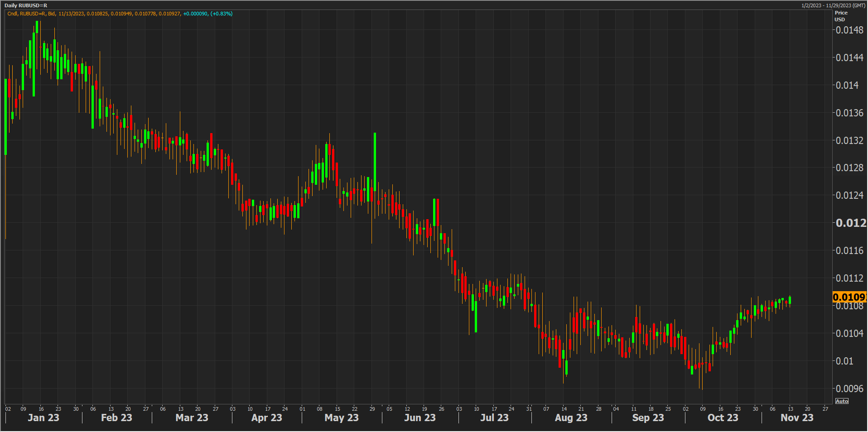The height and width of the screenshot is (432, 868).
Task: Click the 0.0132 price axis label
Action: tap(849, 140)
